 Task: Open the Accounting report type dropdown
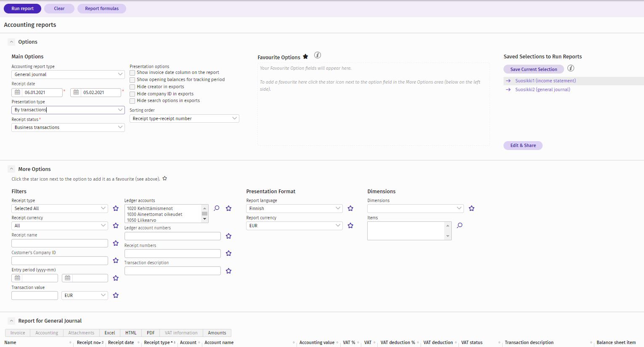coord(68,74)
